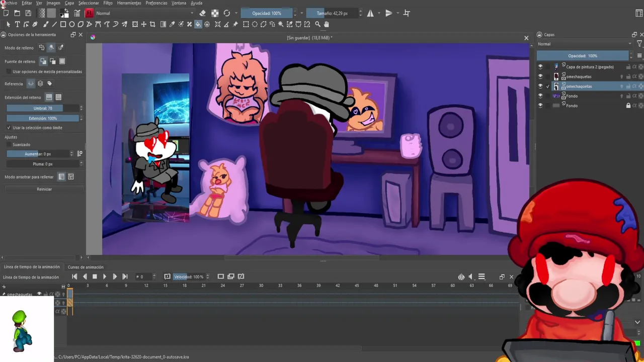Select the Enclose and Fill tool

point(207,24)
